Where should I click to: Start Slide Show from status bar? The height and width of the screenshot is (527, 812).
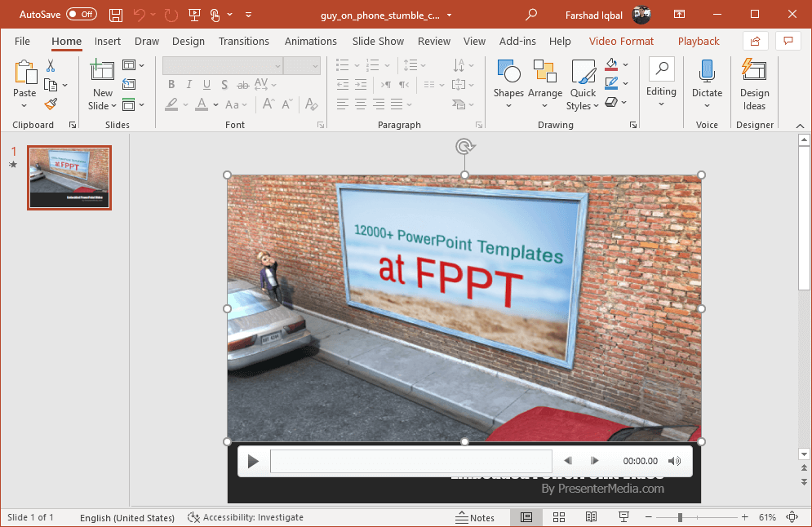coord(624,517)
